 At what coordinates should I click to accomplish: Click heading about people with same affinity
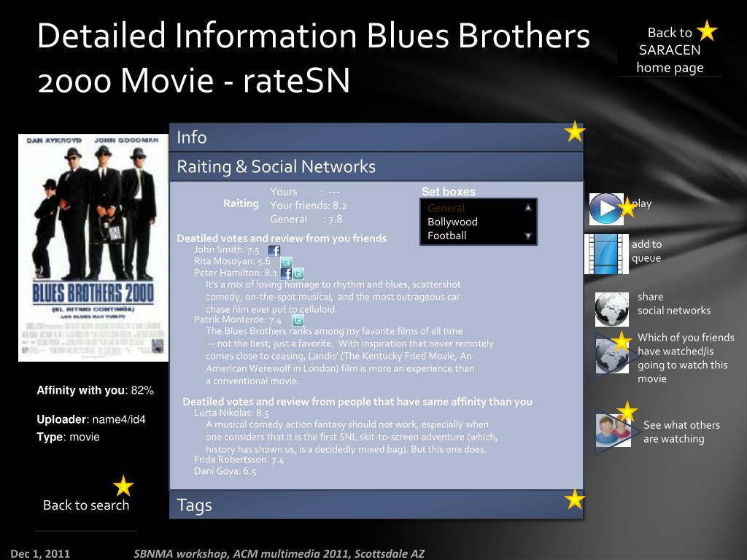tap(357, 402)
